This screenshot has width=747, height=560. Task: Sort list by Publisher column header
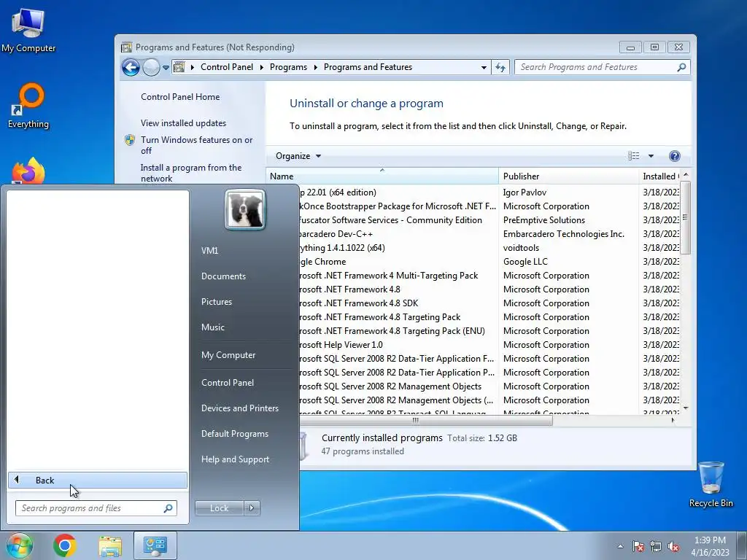[x=568, y=176]
